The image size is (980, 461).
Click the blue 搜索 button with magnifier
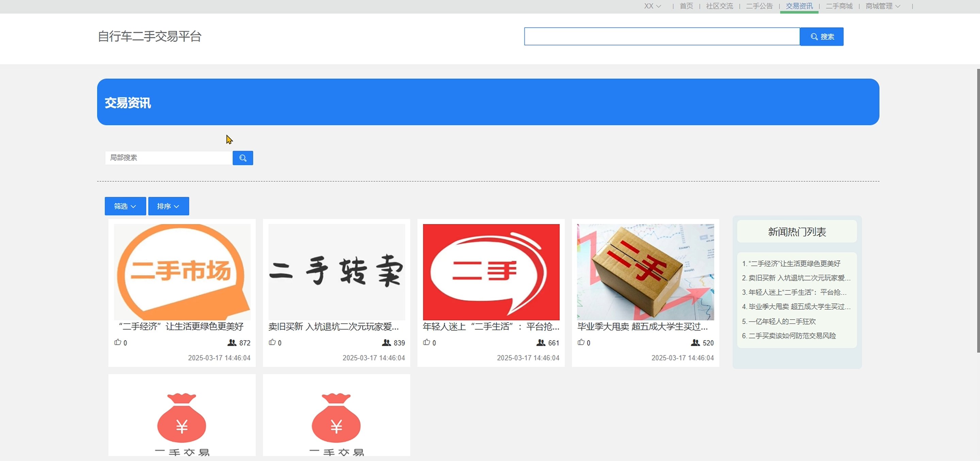tap(821, 36)
